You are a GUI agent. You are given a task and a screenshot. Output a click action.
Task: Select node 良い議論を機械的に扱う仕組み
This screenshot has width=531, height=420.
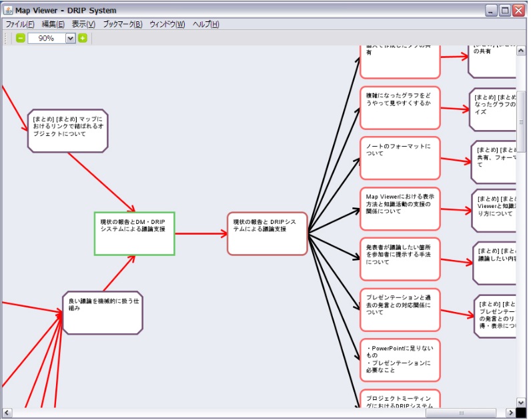point(103,313)
